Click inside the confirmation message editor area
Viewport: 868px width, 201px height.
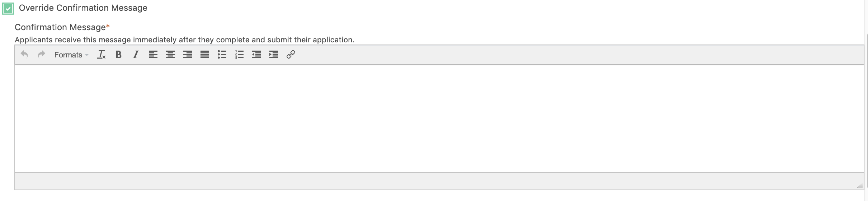(439, 118)
